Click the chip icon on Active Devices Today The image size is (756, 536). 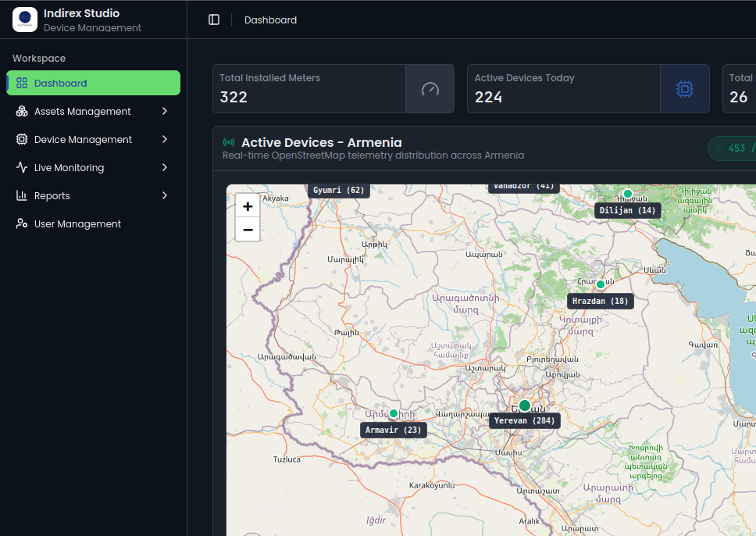coord(685,89)
